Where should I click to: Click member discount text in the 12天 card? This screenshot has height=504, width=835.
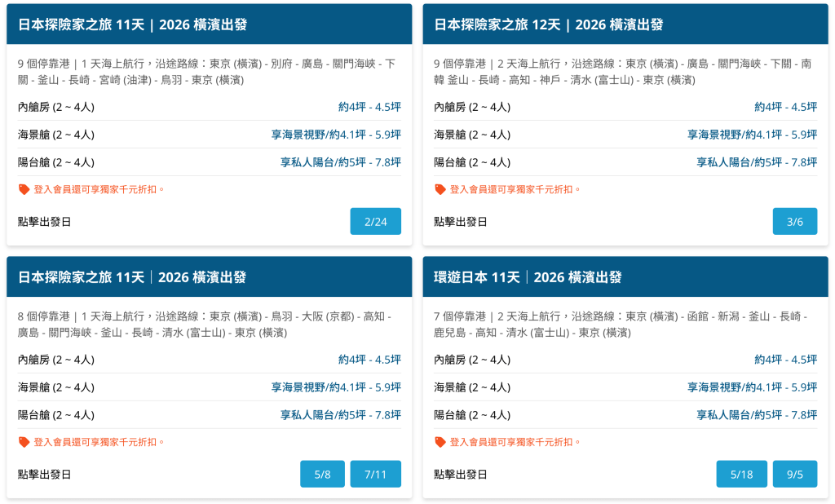(x=515, y=189)
